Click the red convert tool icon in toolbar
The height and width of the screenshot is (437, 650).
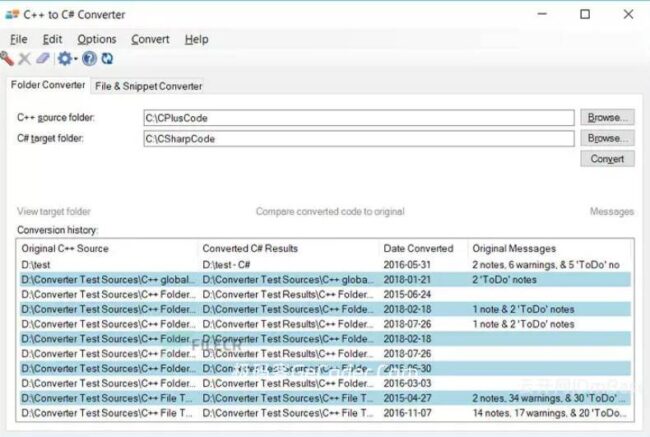click(7, 58)
